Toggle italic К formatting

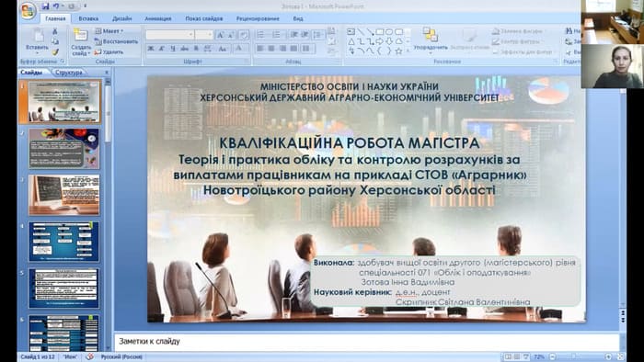point(162,49)
